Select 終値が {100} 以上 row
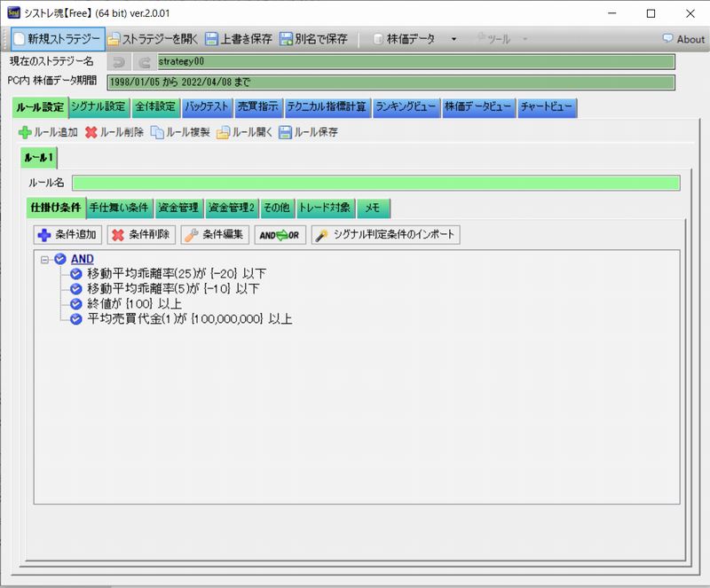This screenshot has height=588, width=710. point(135,304)
